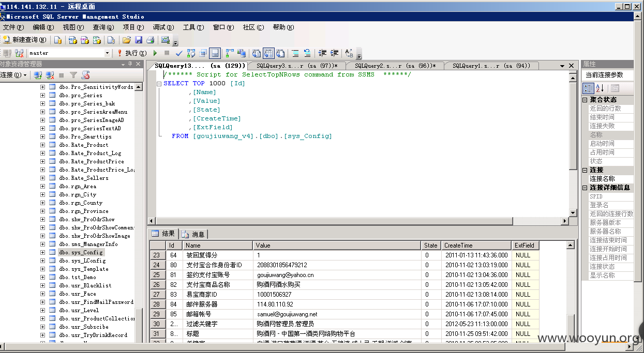The image size is (644, 353).
Task: Close the Object Explorer (对象资源管理器) panel
Action: tap(139, 64)
